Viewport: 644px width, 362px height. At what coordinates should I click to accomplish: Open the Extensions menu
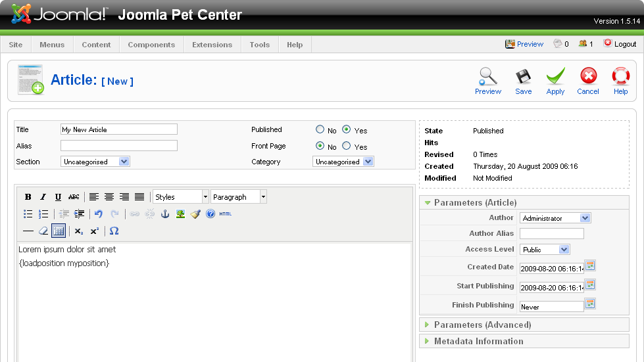212,45
